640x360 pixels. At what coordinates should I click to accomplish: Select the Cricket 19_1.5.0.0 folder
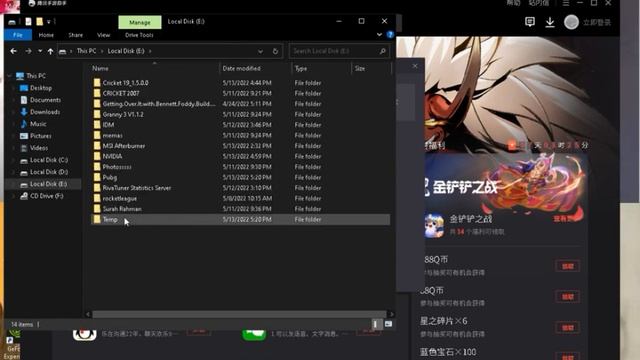point(125,83)
